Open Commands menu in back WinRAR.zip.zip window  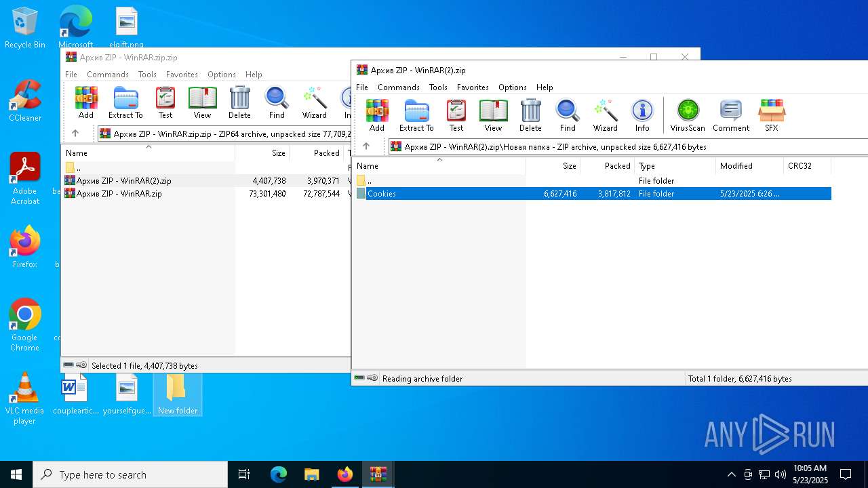pos(108,75)
